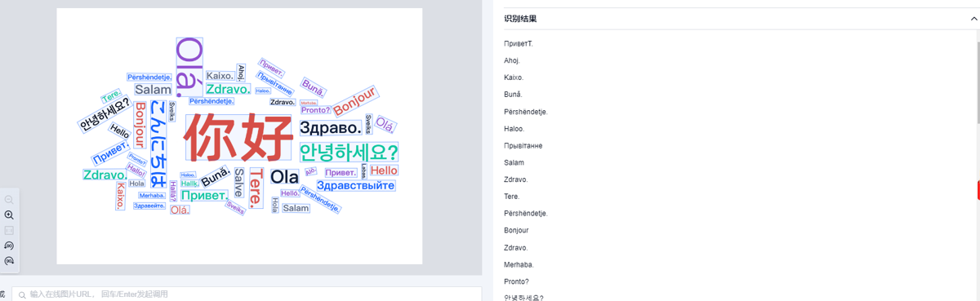Click the zoom in magnifier icon
Image resolution: width=980 pixels, height=301 pixels.
click(9, 215)
